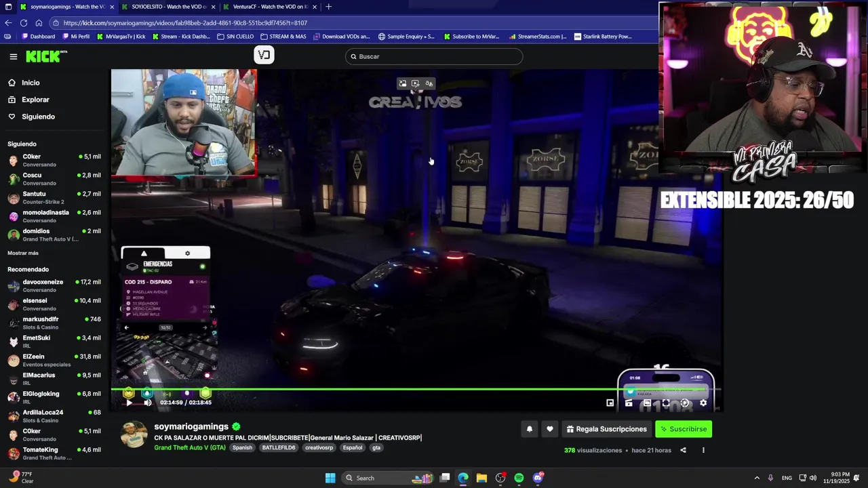This screenshot has height=488, width=868.
Task: Select the creativosrp tag
Action: pyautogui.click(x=319, y=447)
